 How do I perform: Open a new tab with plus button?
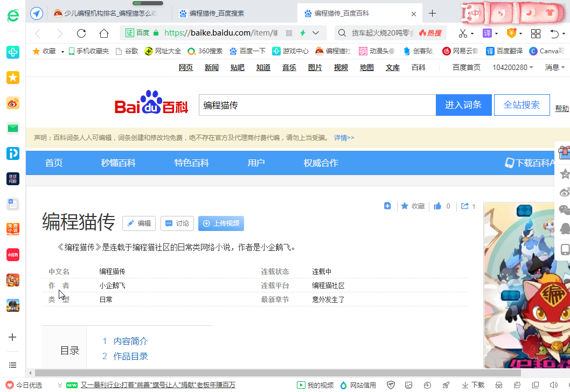[x=432, y=13]
